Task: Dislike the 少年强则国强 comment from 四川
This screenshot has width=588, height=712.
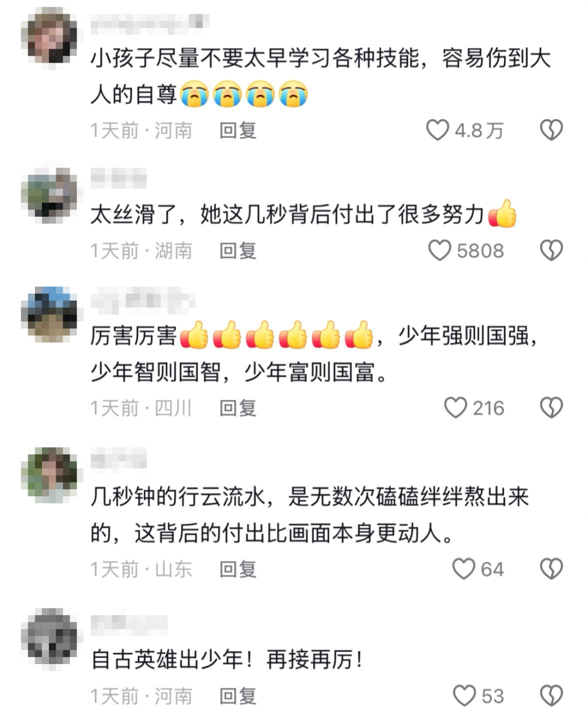Action: coord(551,407)
